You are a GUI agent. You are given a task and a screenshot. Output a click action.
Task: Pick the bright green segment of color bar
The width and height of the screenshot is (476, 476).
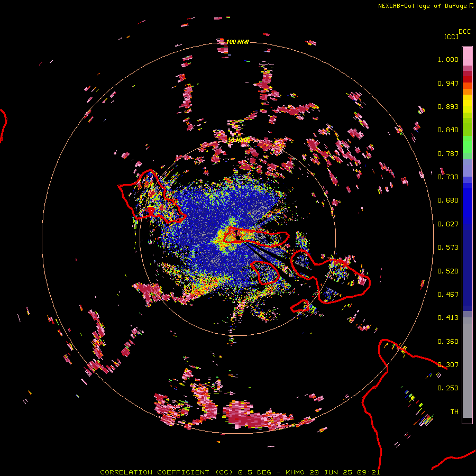tap(467, 144)
